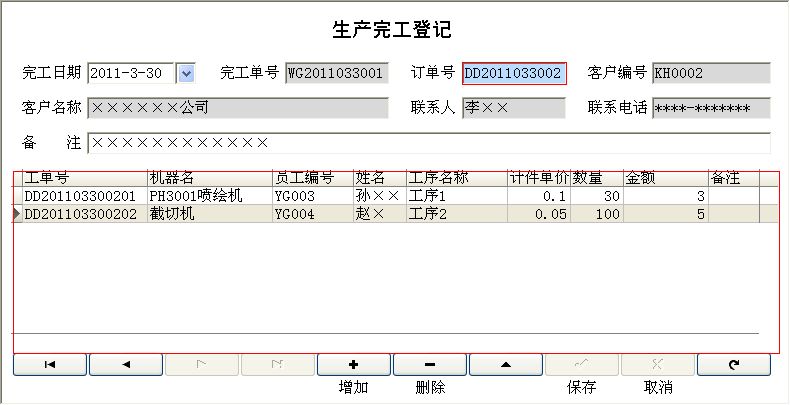This screenshot has width=790, height=405.
Task: Click the 客户编号 field KH0002
Action: click(711, 74)
